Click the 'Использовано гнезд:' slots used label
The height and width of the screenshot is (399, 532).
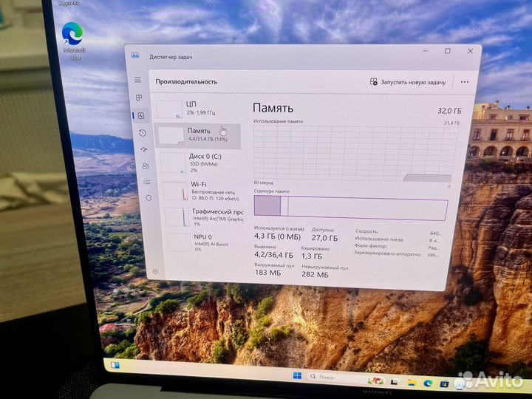(x=379, y=239)
